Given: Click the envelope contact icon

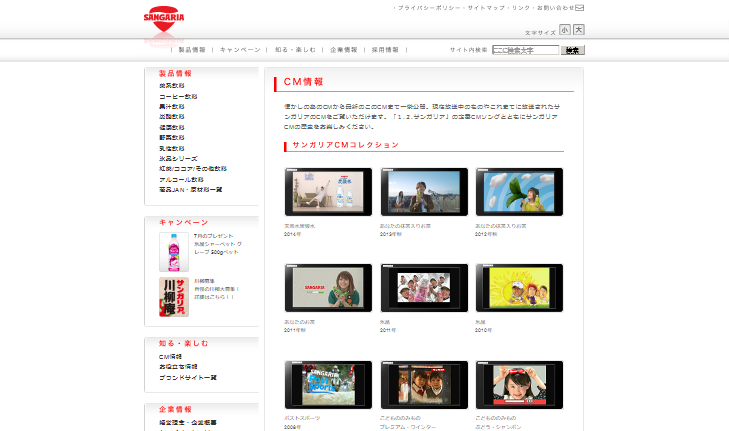Looking at the screenshot, I should (581, 7).
